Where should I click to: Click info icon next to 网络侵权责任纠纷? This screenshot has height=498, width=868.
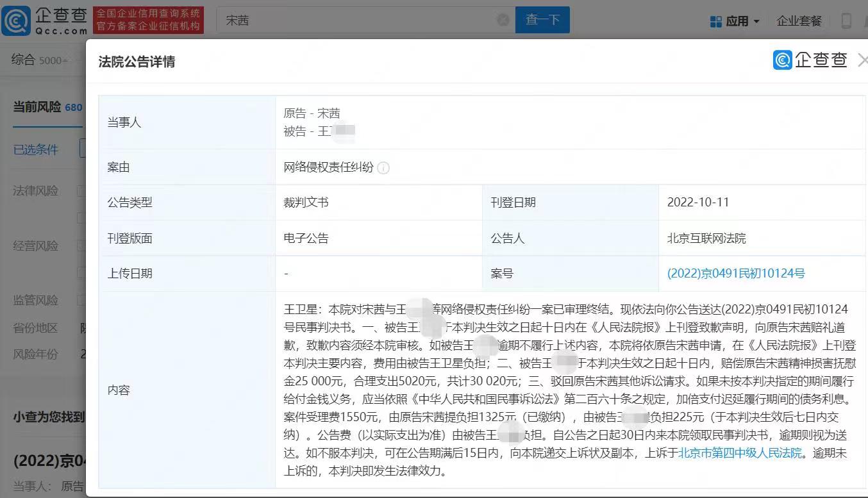383,168
